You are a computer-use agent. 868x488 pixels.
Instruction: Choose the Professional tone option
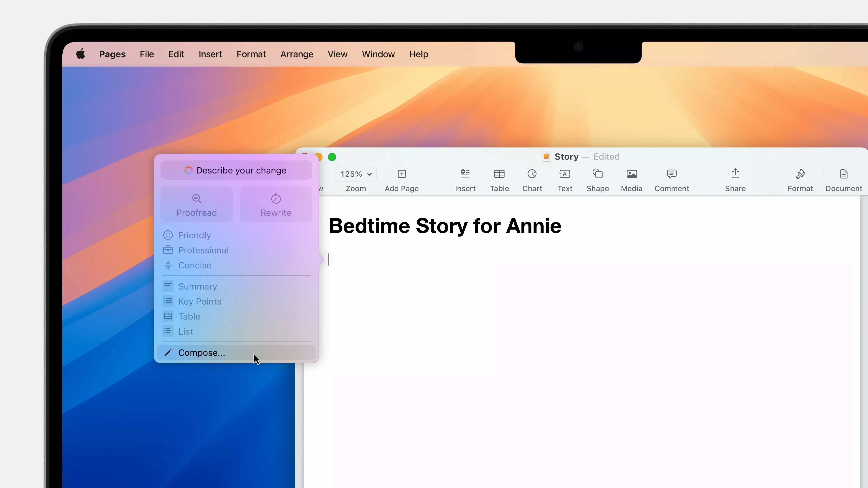[236, 250]
